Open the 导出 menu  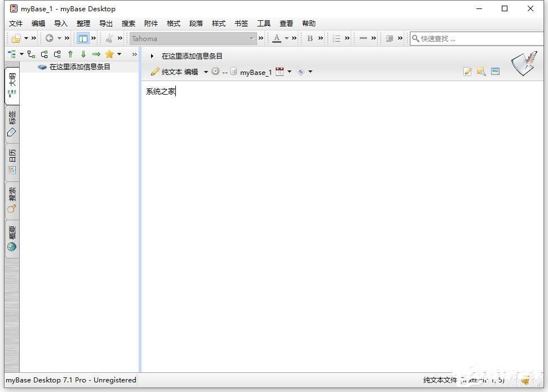106,24
